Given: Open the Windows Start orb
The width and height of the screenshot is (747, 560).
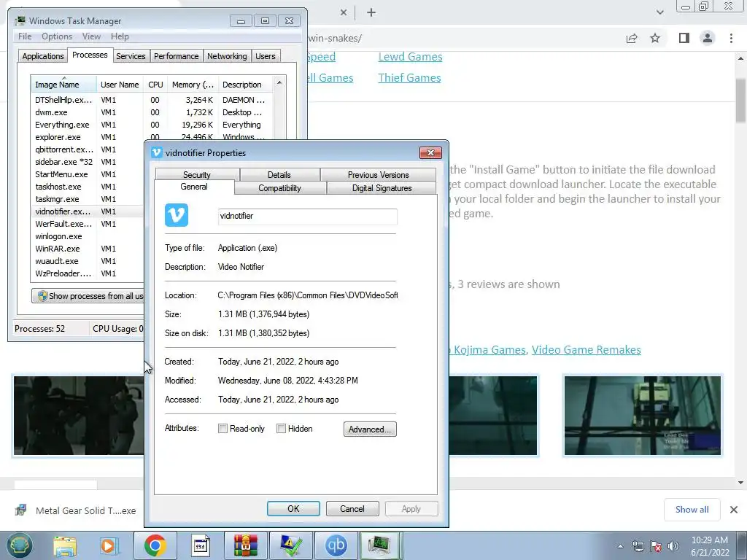Looking at the screenshot, I should click(18, 545).
